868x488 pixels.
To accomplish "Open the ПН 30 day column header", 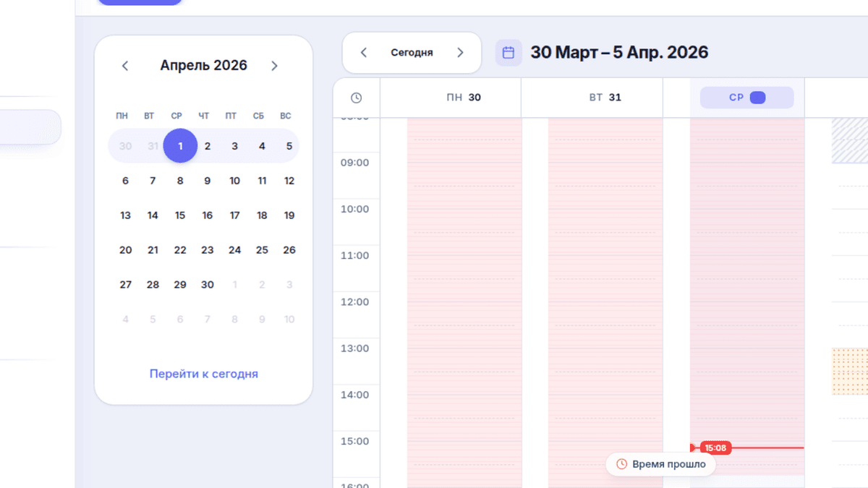I will (451, 98).
